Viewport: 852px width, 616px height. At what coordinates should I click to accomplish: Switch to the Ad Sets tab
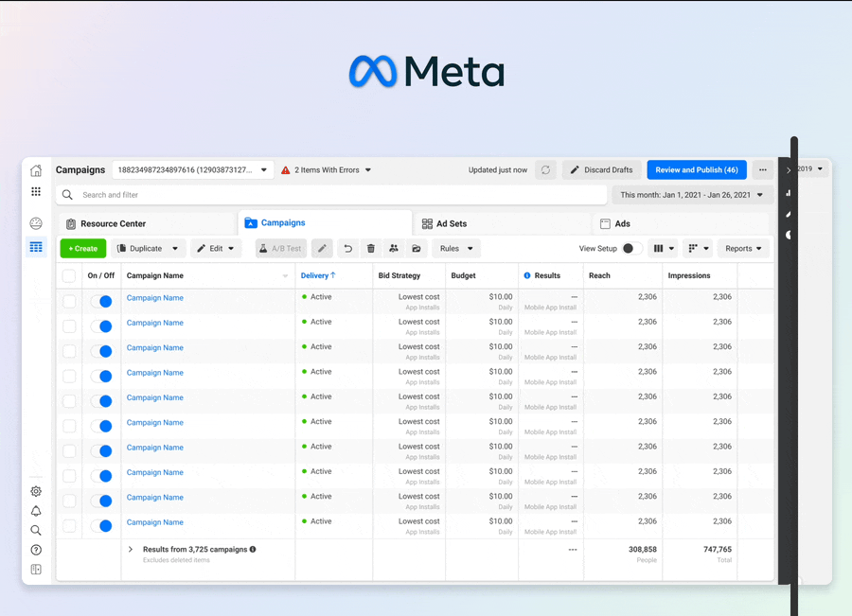point(502,223)
